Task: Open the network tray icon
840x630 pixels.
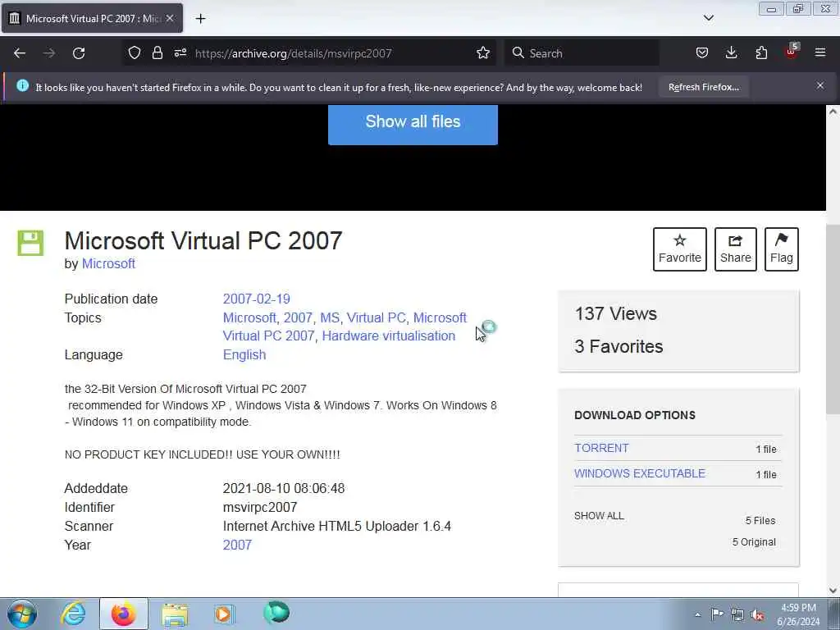Action: click(737, 614)
